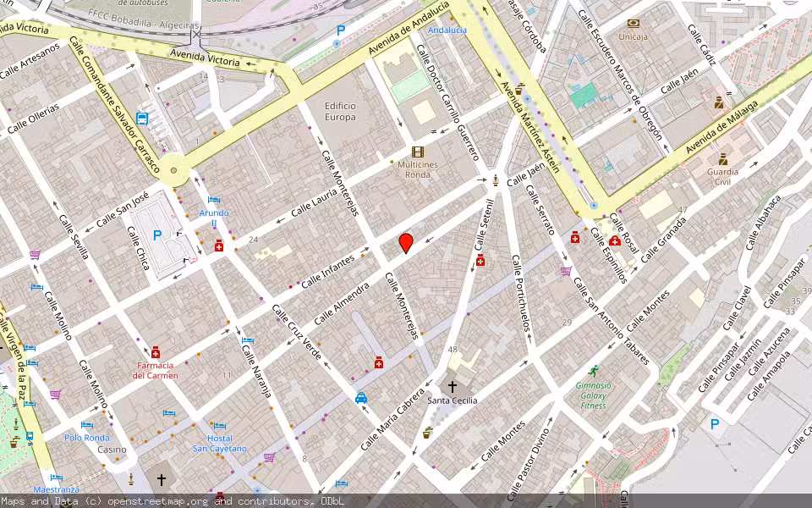Viewport: 812px width, 508px height.
Task: Select the hotel bed icon beside Calle Naranja
Action: tap(248, 340)
